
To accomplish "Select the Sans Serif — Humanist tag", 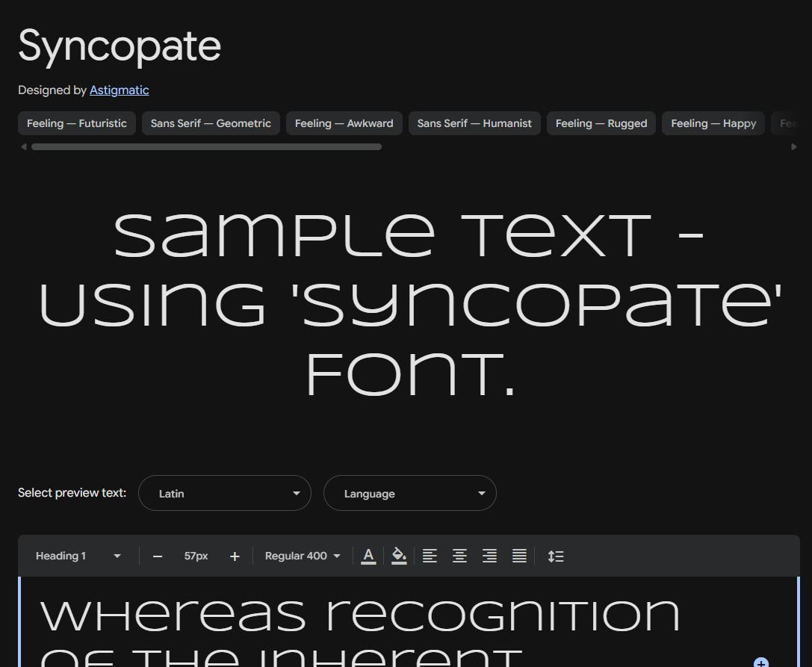I will pyautogui.click(x=474, y=123).
